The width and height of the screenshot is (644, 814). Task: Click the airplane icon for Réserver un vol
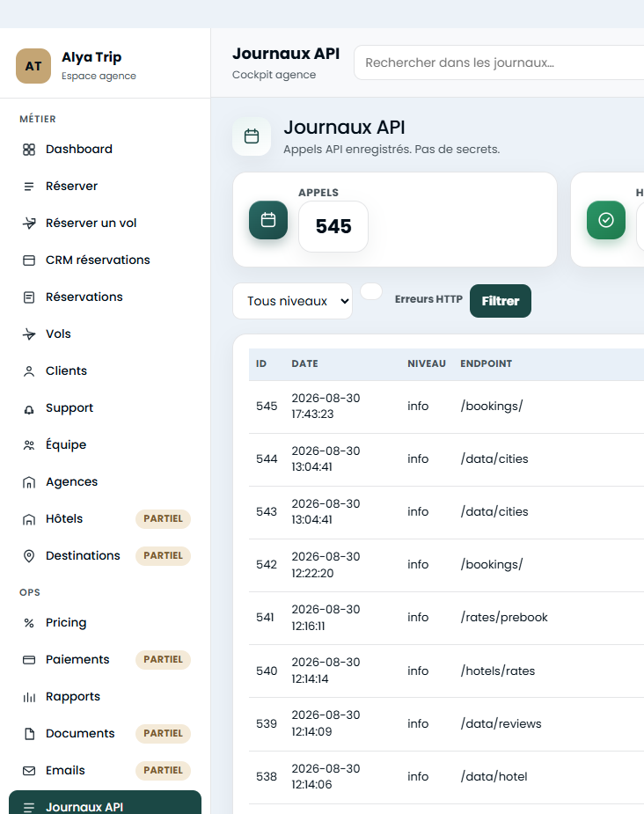29,224
